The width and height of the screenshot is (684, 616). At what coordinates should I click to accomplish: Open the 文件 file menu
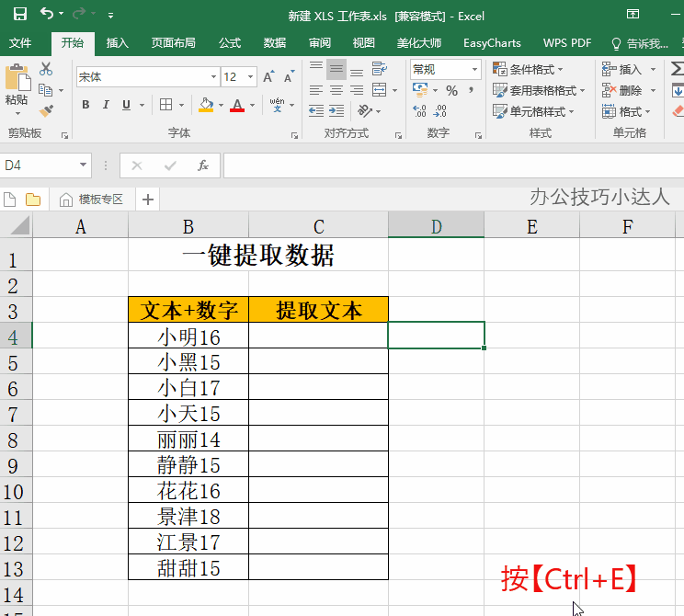click(20, 43)
